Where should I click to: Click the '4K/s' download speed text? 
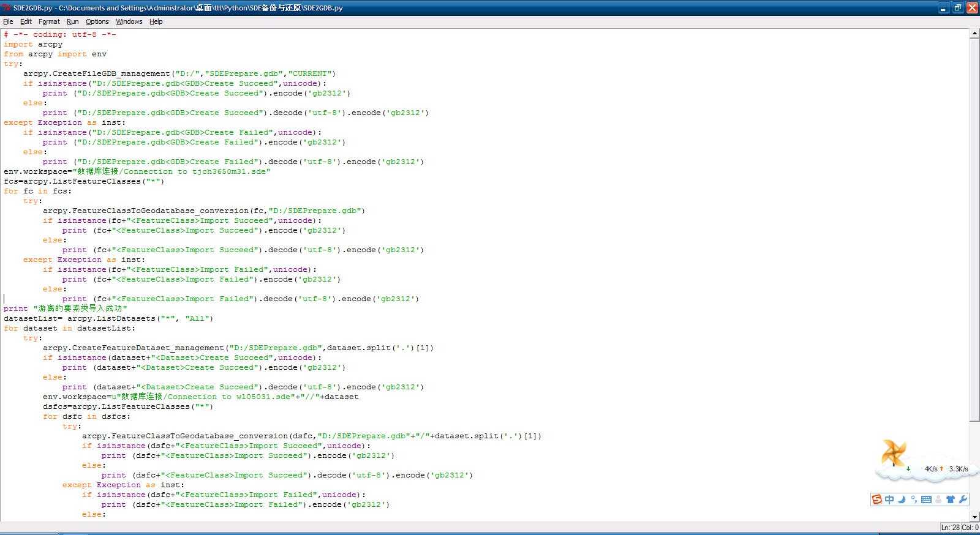(931, 469)
